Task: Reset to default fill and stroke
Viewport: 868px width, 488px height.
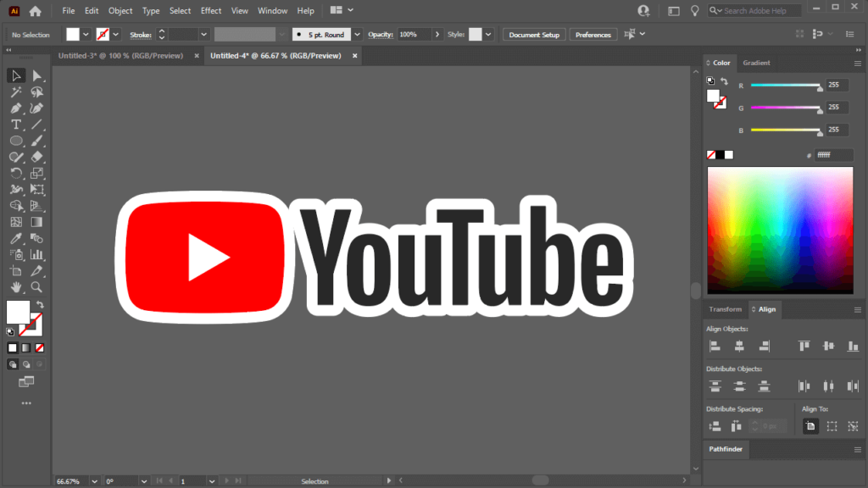Action: [x=10, y=331]
